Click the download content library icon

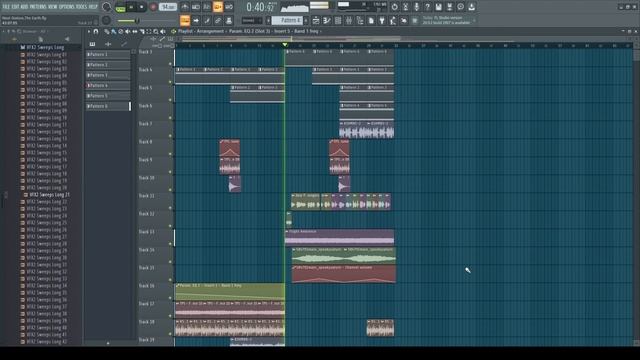pos(471,7)
